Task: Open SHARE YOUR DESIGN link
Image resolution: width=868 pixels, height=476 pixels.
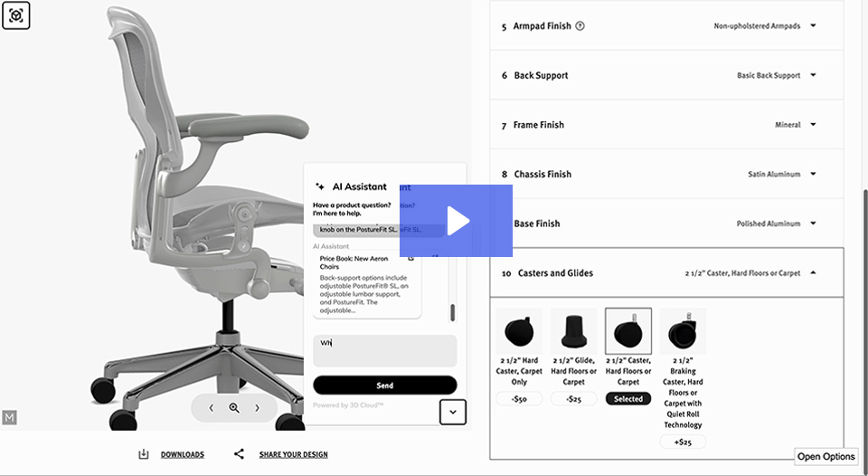Action: click(x=293, y=454)
